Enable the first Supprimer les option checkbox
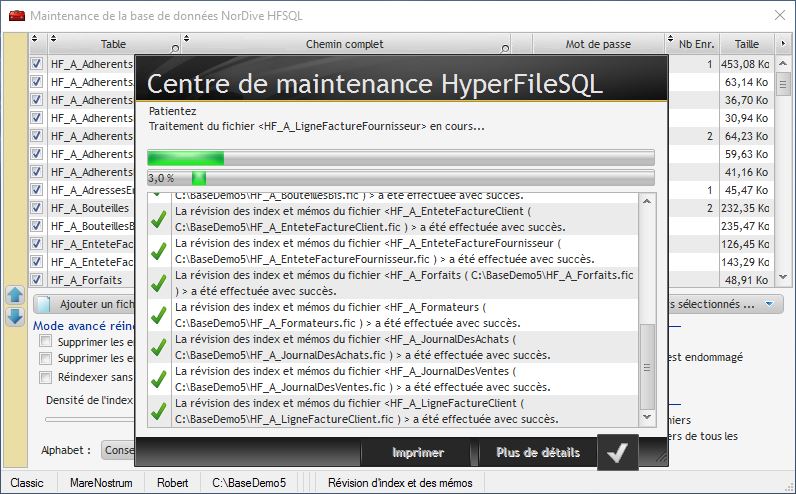796x494 pixels. [46, 341]
